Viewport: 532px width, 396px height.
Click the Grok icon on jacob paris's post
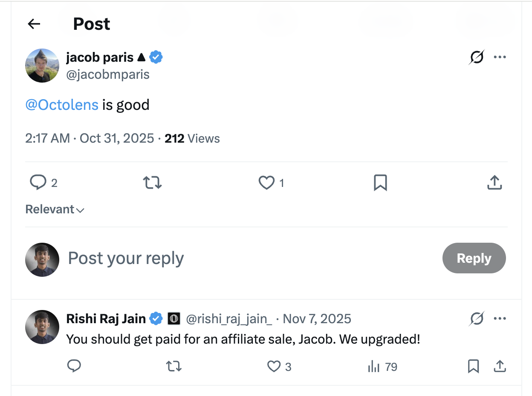[476, 57]
